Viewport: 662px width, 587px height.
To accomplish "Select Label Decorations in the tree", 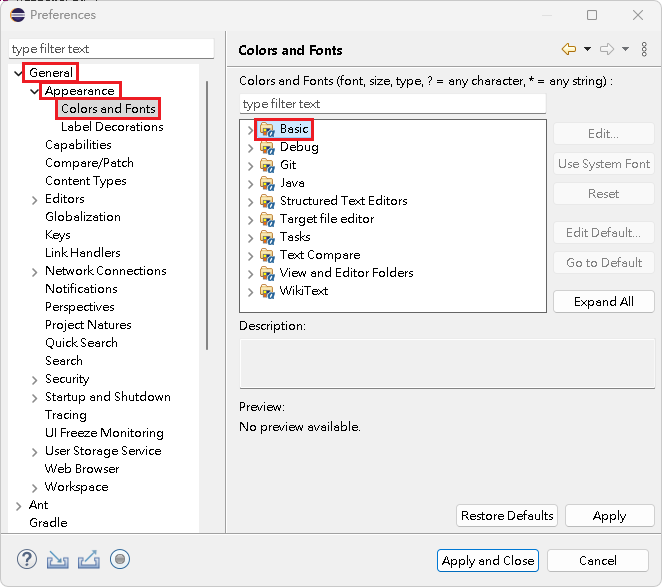I will click(x=112, y=127).
